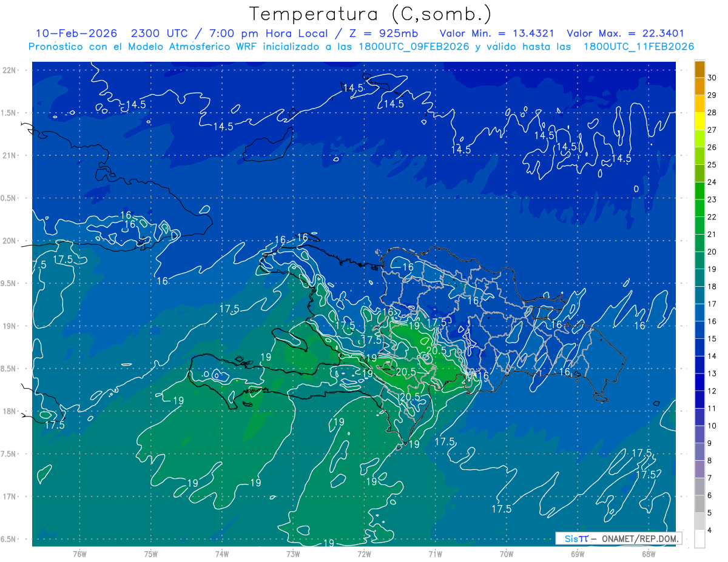Pick the yellow swatch between 27 and 28
Viewport: 728px width, 562px height.
click(x=699, y=121)
